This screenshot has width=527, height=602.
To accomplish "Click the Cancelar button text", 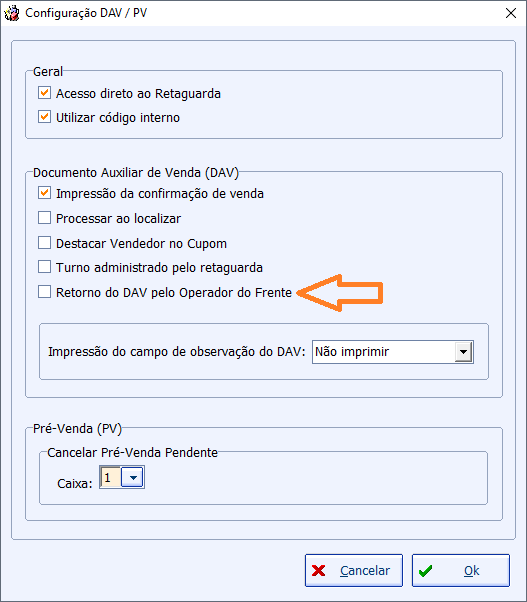I will pos(365,571).
